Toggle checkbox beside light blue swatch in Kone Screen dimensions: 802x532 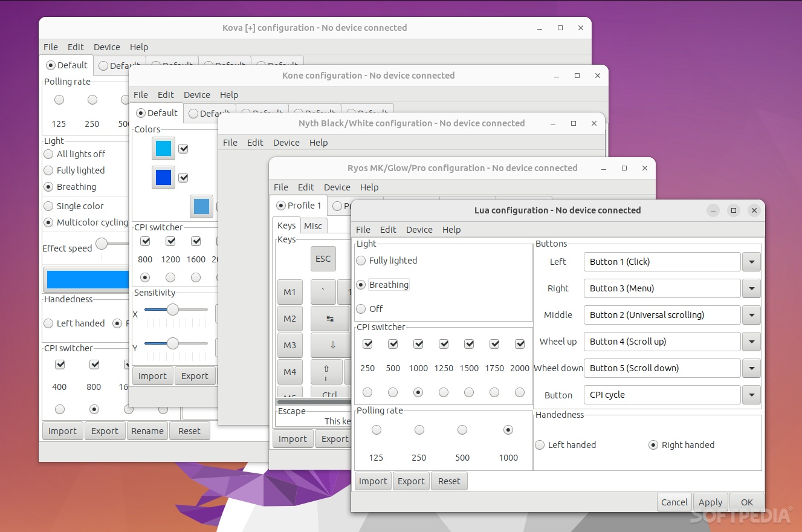183,149
